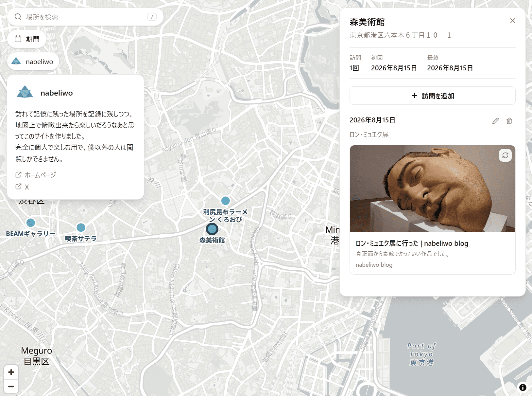
Task: Click address 東京都港区六本木６丁目１０－１
Action: (x=401, y=35)
